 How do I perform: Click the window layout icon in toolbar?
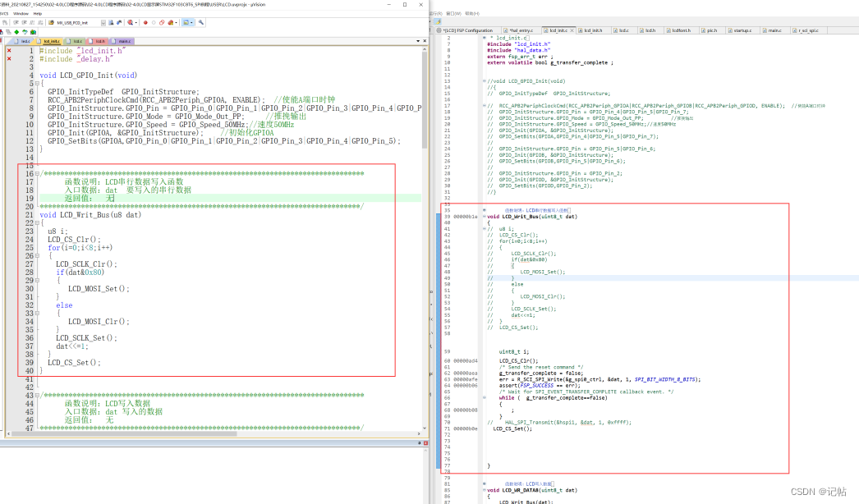(186, 22)
